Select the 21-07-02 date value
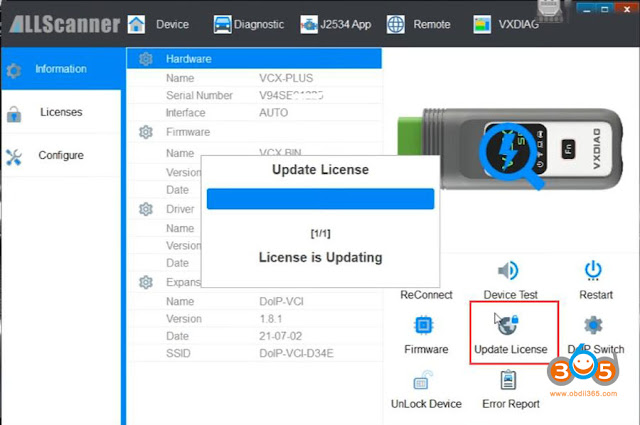 280,336
